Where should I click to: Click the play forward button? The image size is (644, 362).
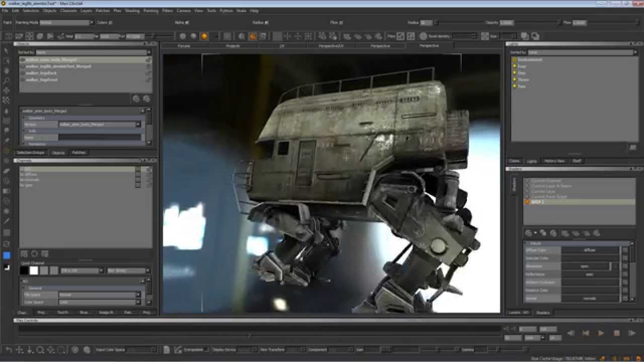pyautogui.click(x=601, y=333)
